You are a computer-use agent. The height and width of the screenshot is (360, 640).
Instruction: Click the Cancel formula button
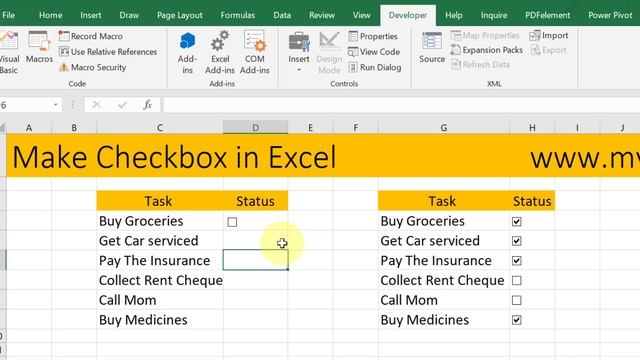(x=96, y=105)
